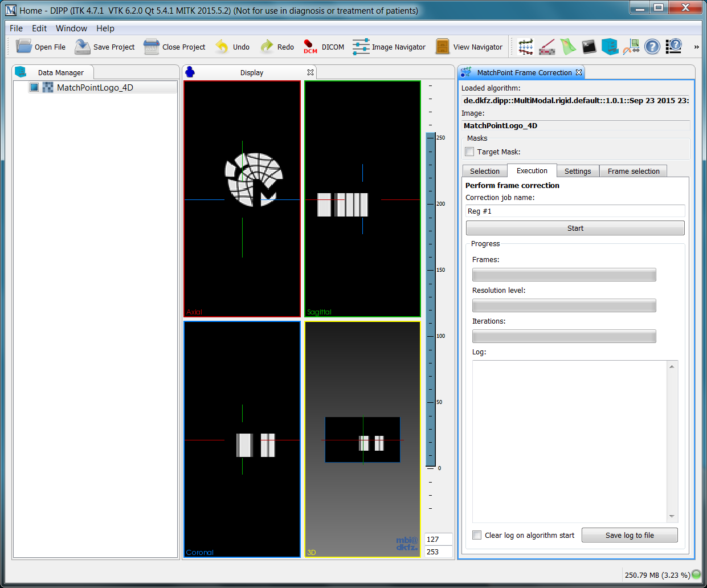Click the Display tab person icon
Viewport: 707px width, 588px height.
coord(190,72)
